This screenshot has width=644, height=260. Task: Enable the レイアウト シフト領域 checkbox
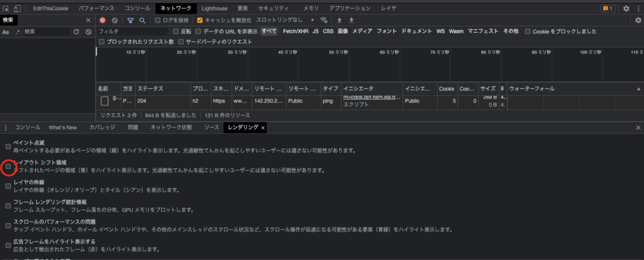tap(8, 166)
